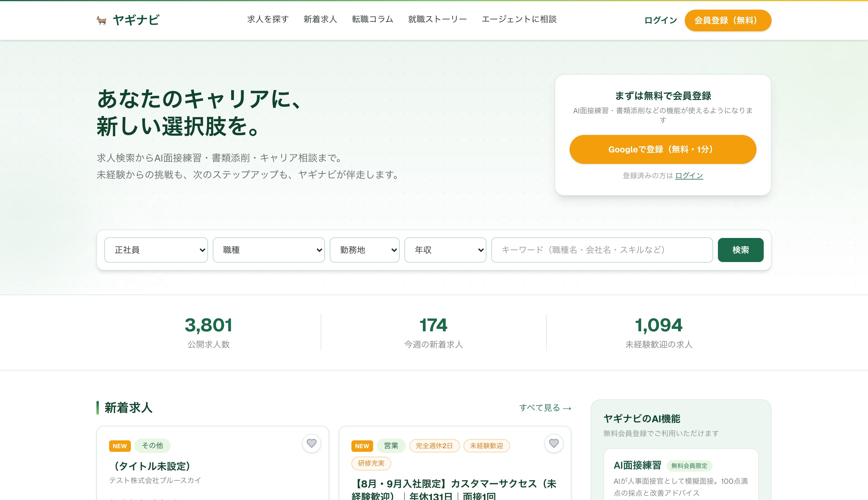868x500 pixels.
Task: Click the 3,801 公開求人数 statistic
Action: pyautogui.click(x=208, y=333)
